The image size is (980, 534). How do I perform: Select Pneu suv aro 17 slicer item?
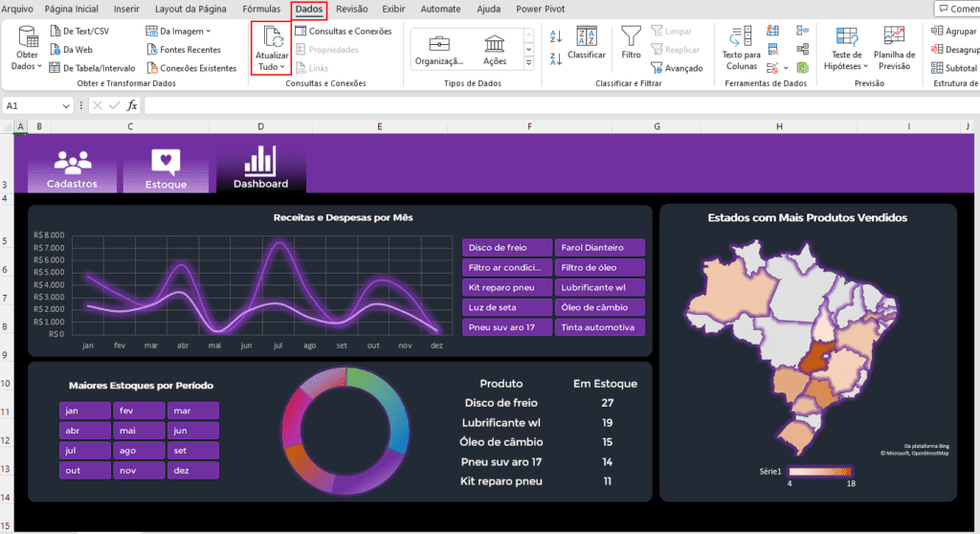[x=507, y=327]
